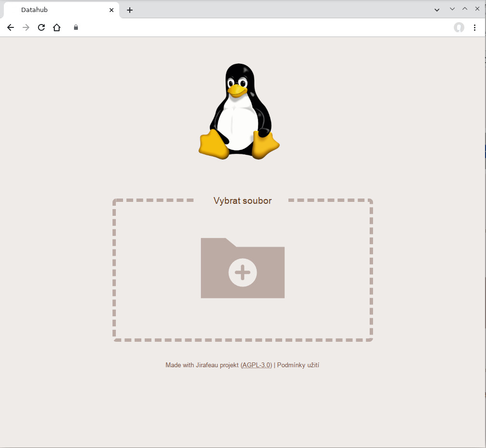This screenshot has height=448, width=486.
Task: Click the folder-plus upload icon
Action: [x=243, y=268]
